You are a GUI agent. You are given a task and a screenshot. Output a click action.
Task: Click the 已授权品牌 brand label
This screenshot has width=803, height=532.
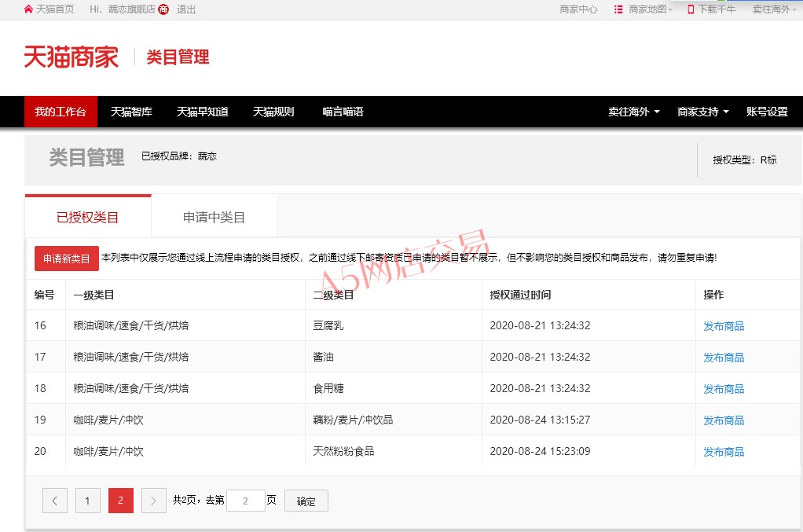[x=178, y=156]
